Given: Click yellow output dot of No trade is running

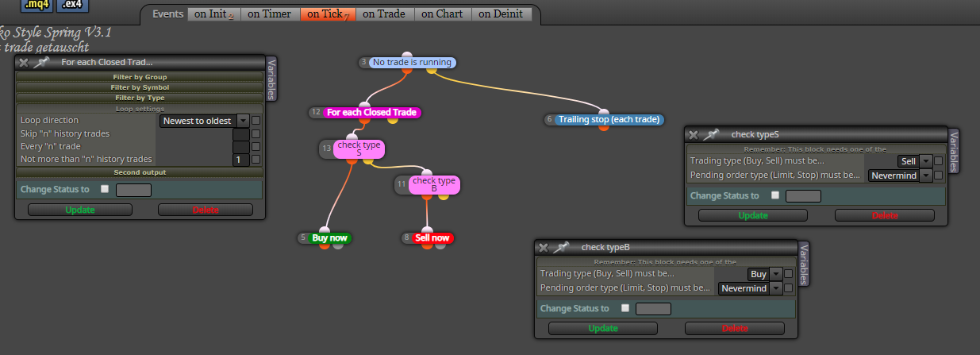Looking at the screenshot, I should coord(432,70).
